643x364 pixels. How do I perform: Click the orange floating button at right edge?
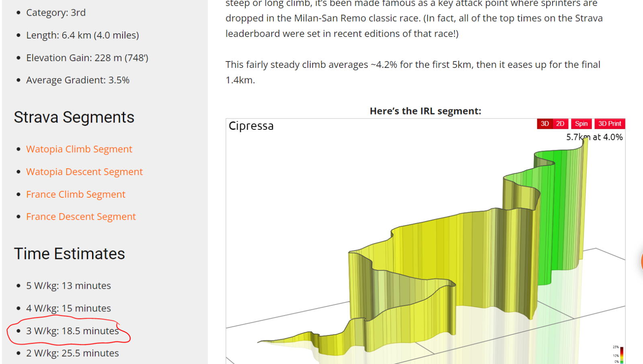tap(641, 261)
